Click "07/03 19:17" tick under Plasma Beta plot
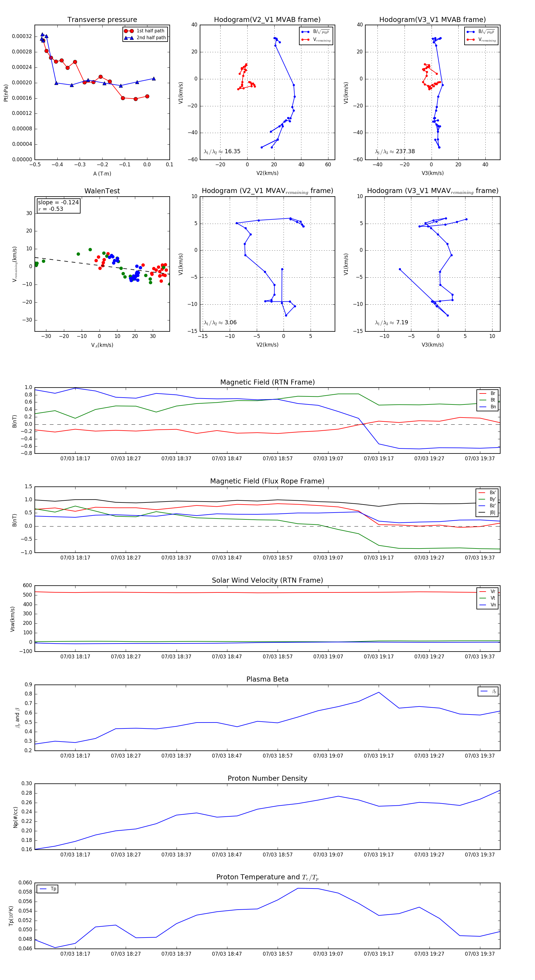 (x=378, y=756)
